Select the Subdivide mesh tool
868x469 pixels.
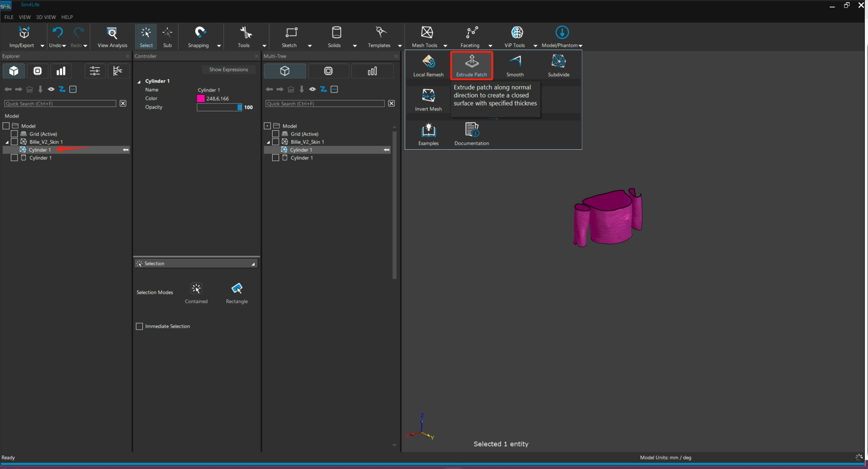pyautogui.click(x=558, y=65)
